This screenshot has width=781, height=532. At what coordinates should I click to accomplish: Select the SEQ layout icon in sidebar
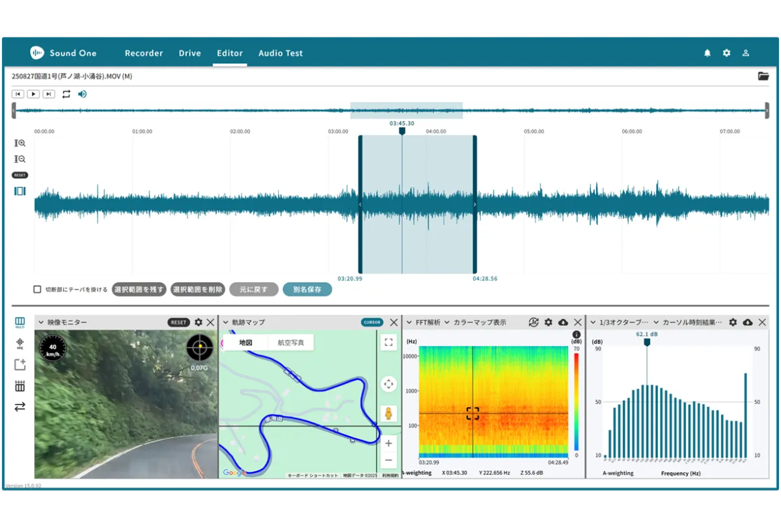click(20, 343)
